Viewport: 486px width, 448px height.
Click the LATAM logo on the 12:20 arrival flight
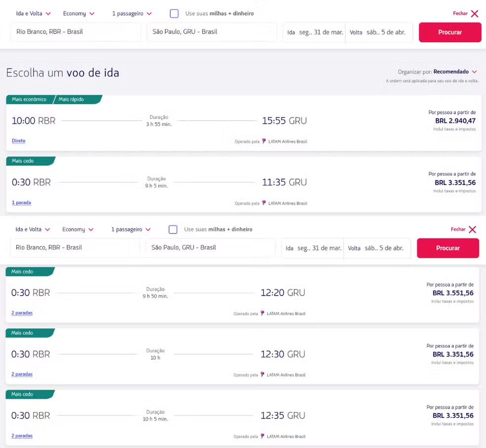coord(262,313)
